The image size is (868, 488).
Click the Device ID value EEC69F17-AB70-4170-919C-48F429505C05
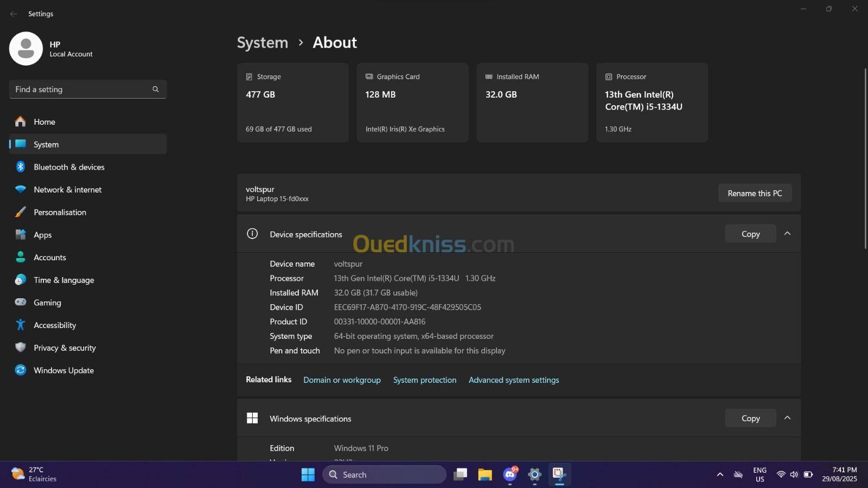(x=407, y=307)
